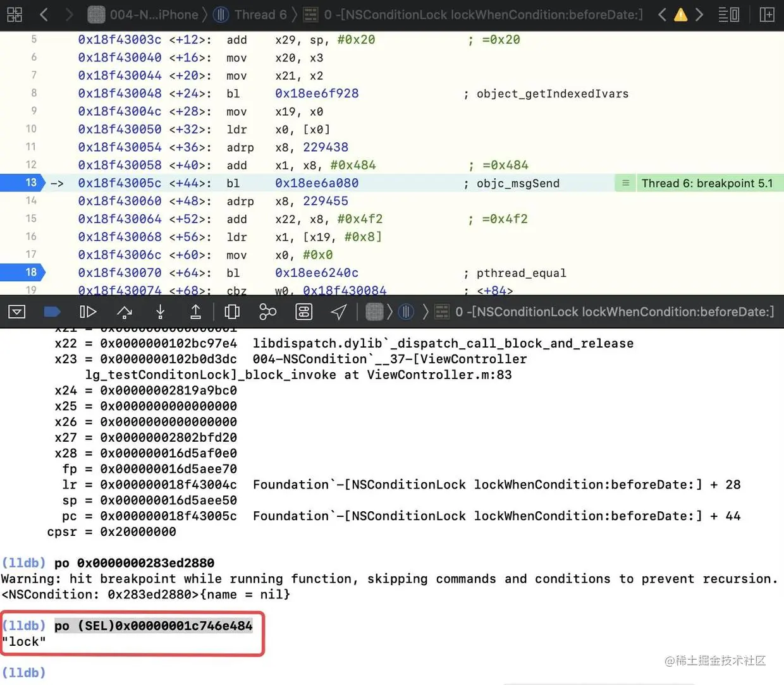Open Debug View Hierarchy
This screenshot has width=784, height=685.
tap(232, 312)
